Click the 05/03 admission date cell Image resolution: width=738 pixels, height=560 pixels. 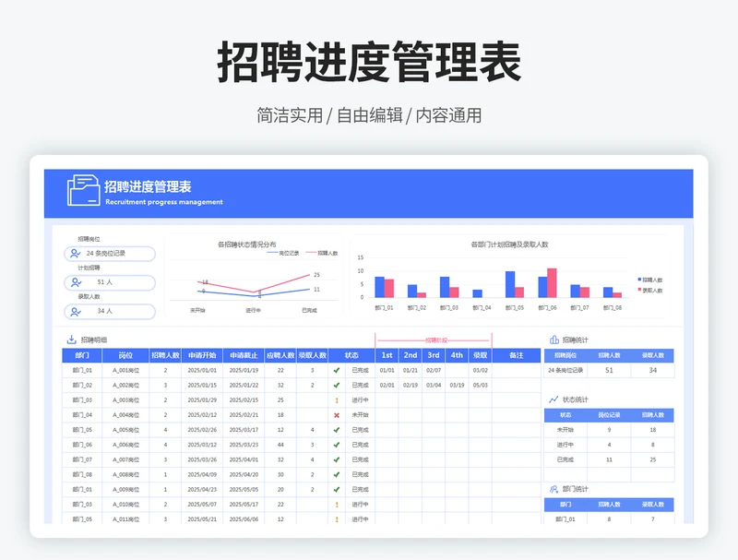tap(480, 385)
